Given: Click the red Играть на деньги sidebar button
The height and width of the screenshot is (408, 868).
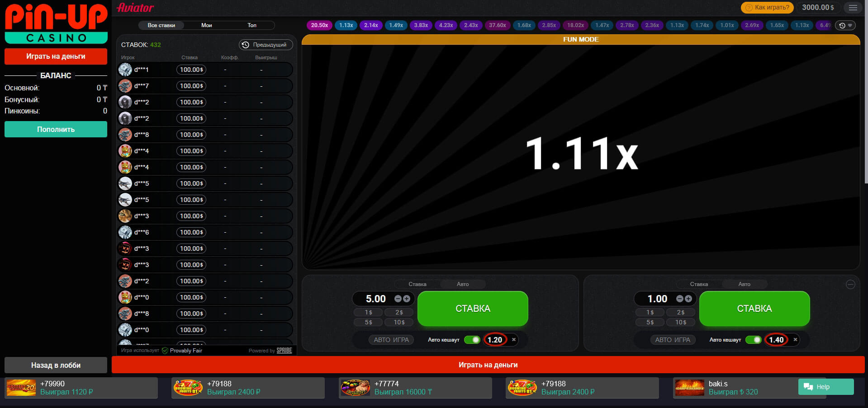Looking at the screenshot, I should pos(56,56).
